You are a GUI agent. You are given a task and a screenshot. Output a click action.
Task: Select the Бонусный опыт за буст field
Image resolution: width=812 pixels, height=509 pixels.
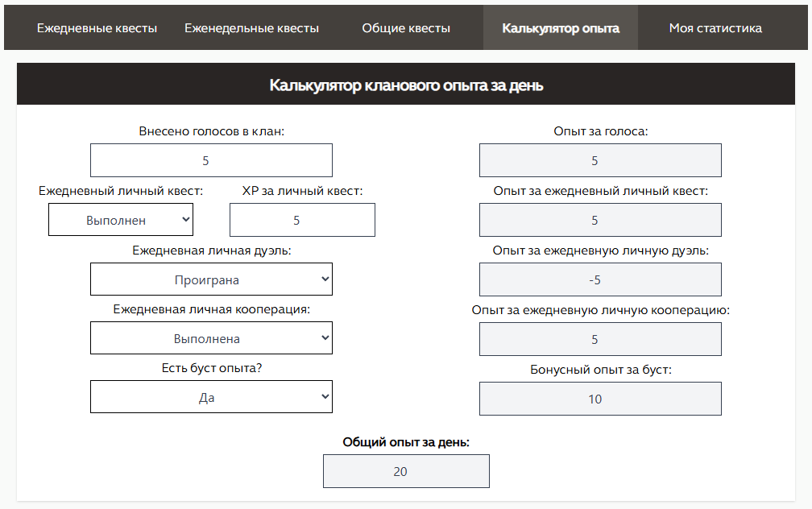[600, 399]
